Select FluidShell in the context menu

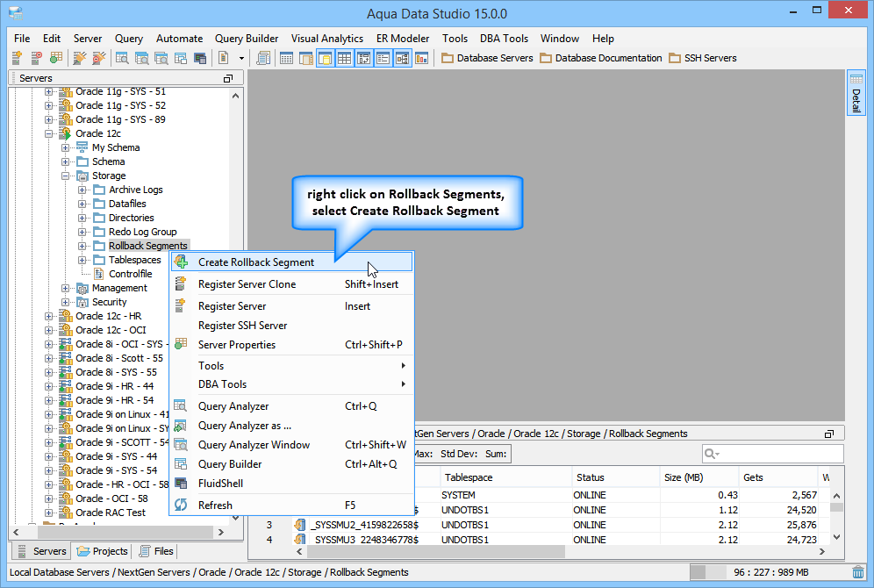tap(291, 484)
